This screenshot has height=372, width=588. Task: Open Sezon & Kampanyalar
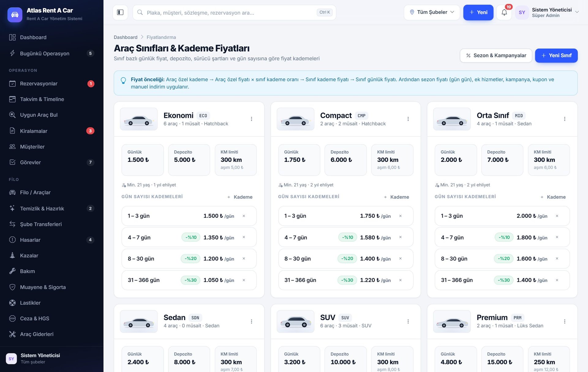496,55
